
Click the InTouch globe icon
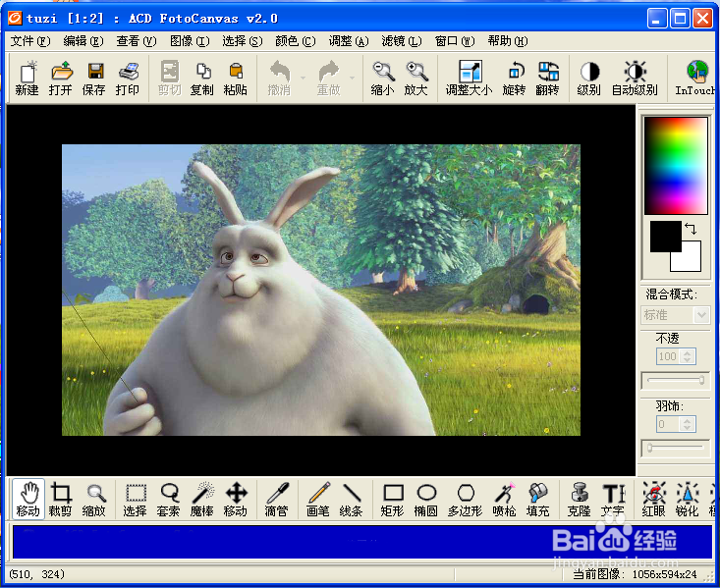pyautogui.click(x=695, y=78)
